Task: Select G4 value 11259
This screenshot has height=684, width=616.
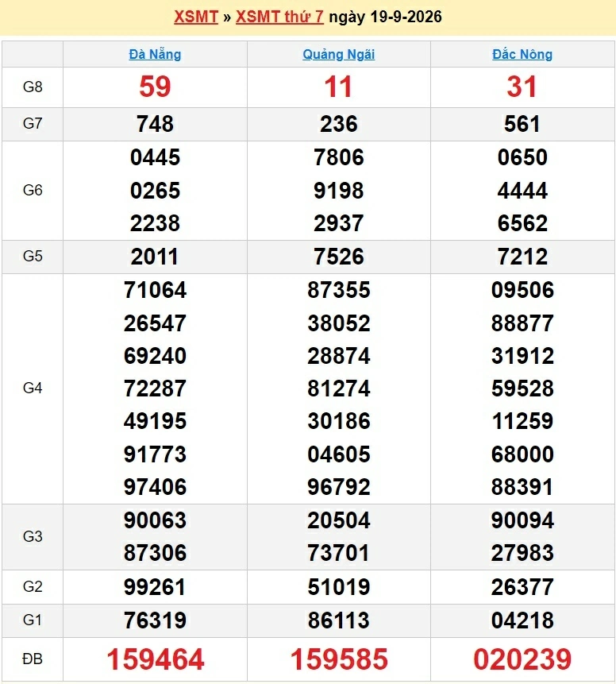Action: pyautogui.click(x=522, y=421)
